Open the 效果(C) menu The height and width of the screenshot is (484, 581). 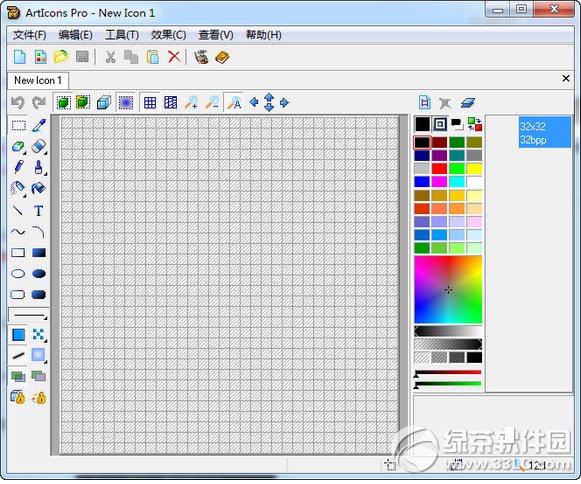(169, 35)
